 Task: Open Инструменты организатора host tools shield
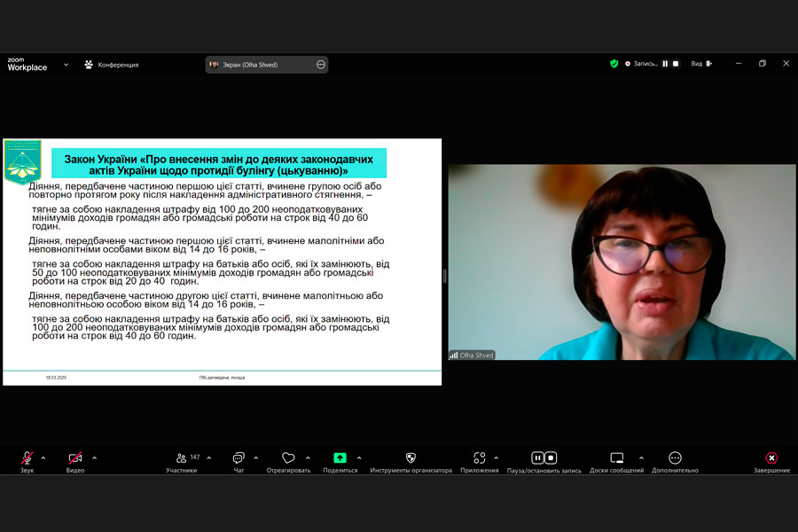pyautogui.click(x=411, y=458)
